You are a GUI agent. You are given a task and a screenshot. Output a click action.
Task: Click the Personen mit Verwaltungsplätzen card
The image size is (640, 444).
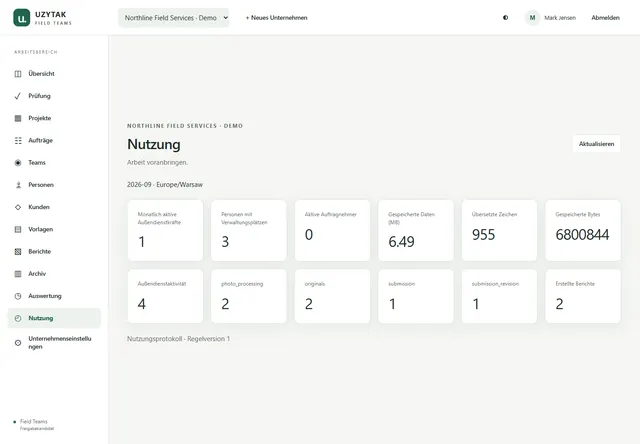click(249, 231)
